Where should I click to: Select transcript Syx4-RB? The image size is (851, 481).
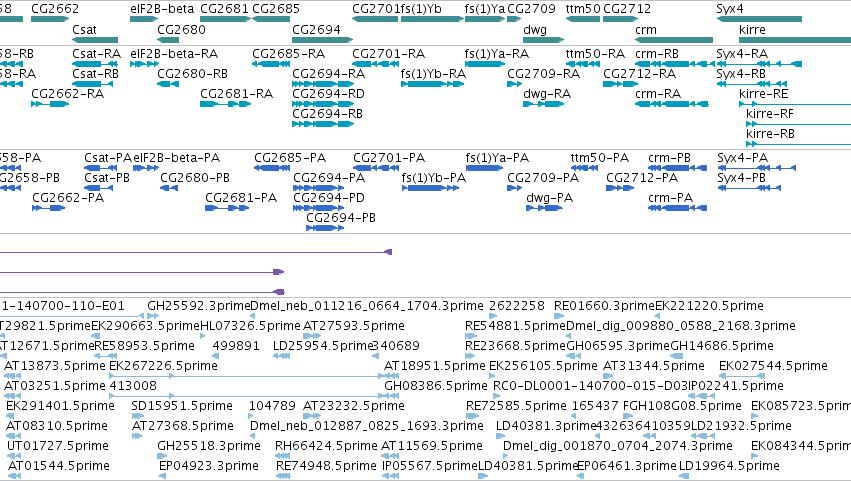[752, 84]
